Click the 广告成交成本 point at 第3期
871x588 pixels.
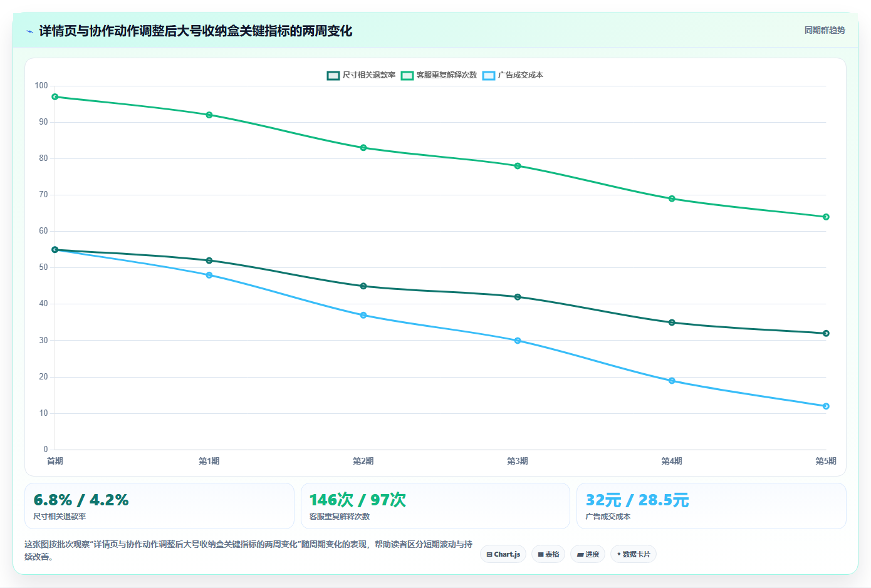[x=518, y=341]
